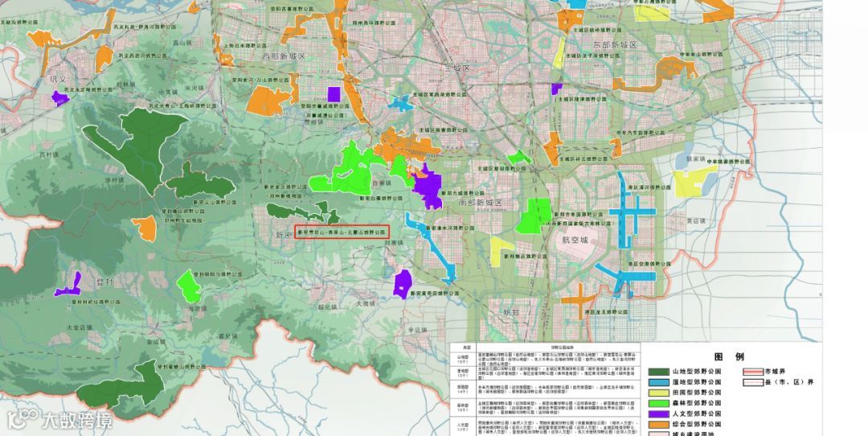This screenshot has width=868, height=436.
Task: Click the orange 综合型郊野公园 legend swatch
Action: click(659, 425)
